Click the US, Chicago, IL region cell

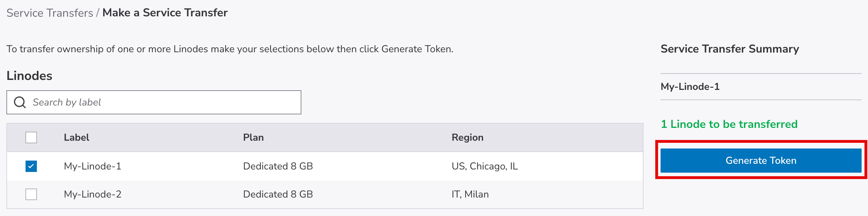485,166
